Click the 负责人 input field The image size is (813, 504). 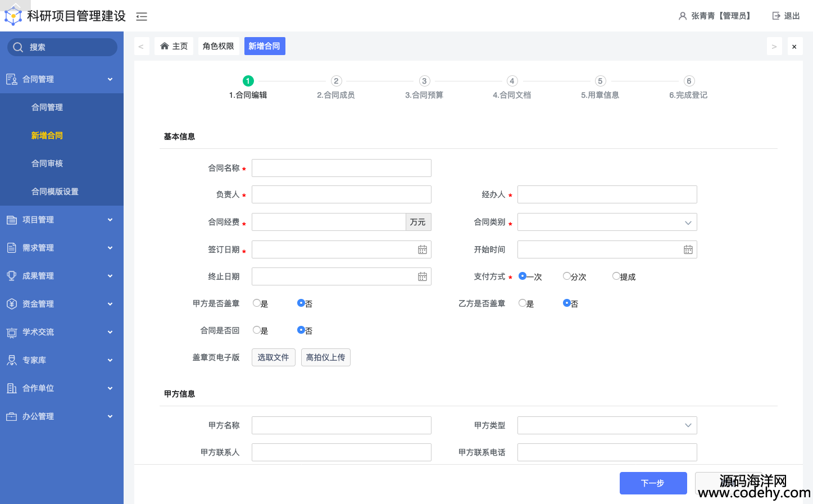(342, 194)
